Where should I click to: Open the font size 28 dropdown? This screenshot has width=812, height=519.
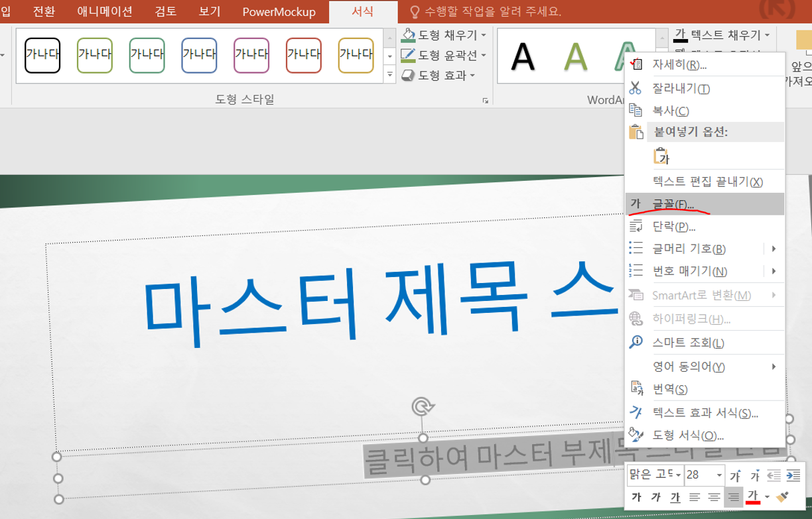[x=720, y=475]
